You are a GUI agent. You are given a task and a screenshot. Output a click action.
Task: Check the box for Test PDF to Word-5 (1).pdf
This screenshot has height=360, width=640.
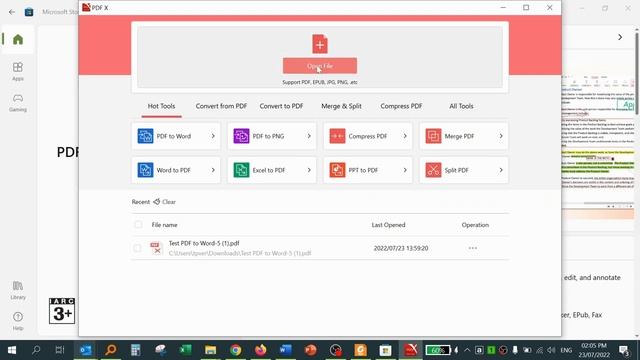[x=137, y=248]
